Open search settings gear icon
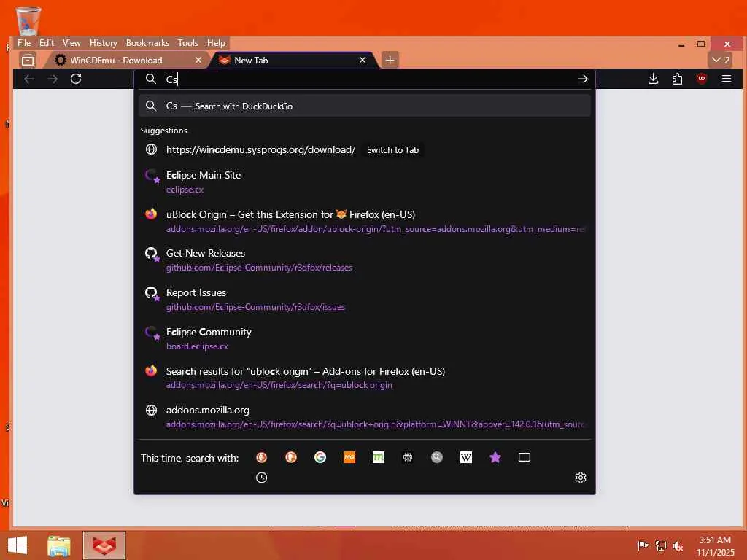747x560 pixels. coord(580,478)
